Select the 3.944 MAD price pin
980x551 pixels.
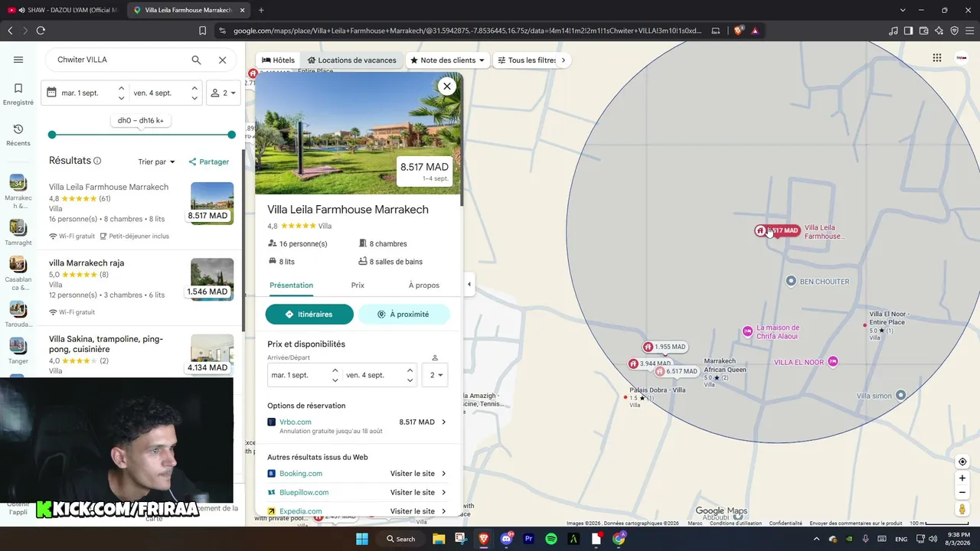649,364
